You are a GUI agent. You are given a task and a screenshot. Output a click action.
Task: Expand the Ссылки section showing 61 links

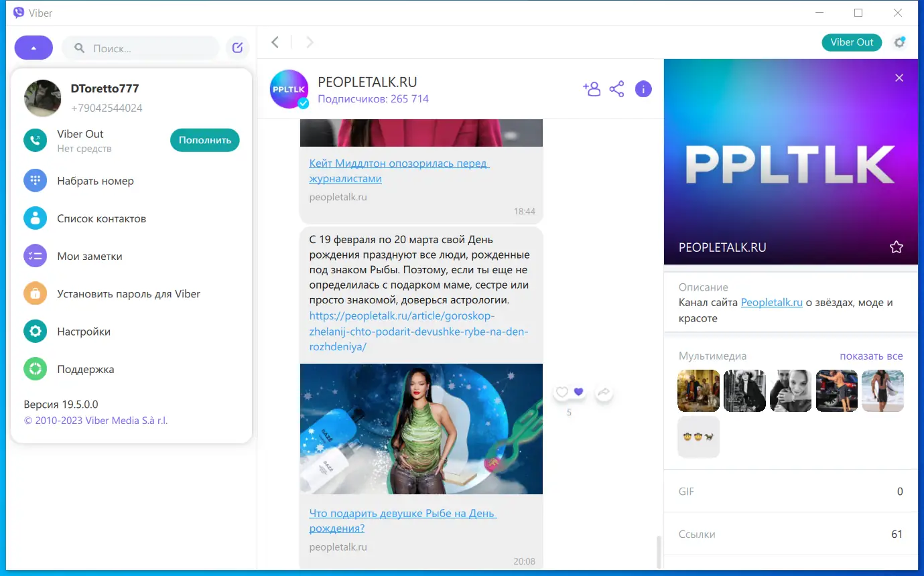tap(790, 534)
